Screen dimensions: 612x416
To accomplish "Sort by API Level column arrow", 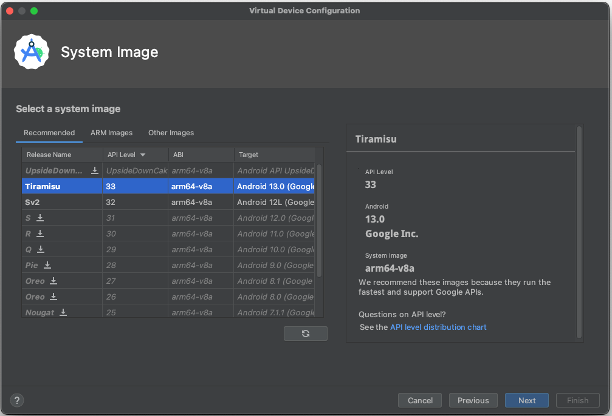I will pos(143,155).
